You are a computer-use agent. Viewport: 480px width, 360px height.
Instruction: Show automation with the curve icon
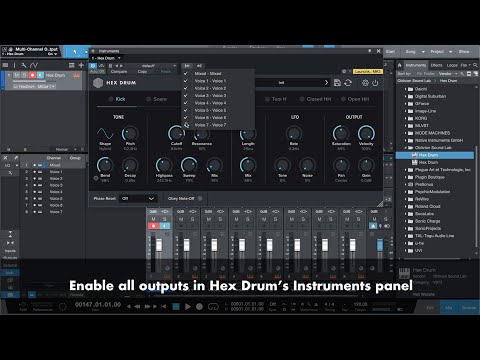[34, 65]
